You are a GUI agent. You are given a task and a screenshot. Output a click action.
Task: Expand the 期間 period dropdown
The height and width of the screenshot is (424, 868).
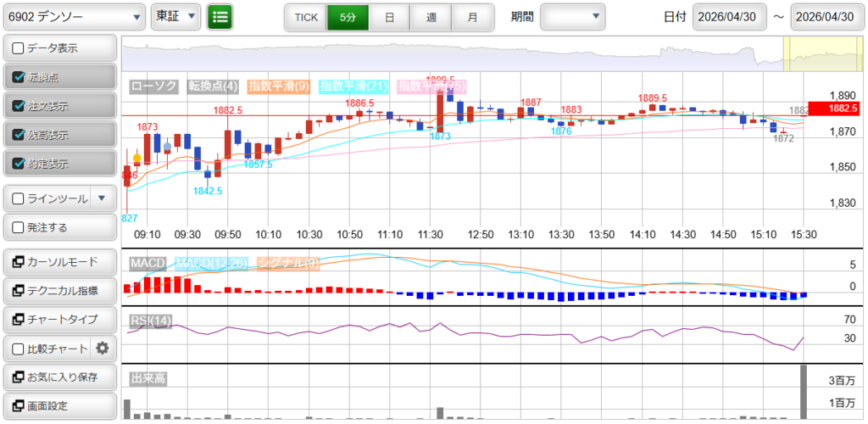[573, 17]
